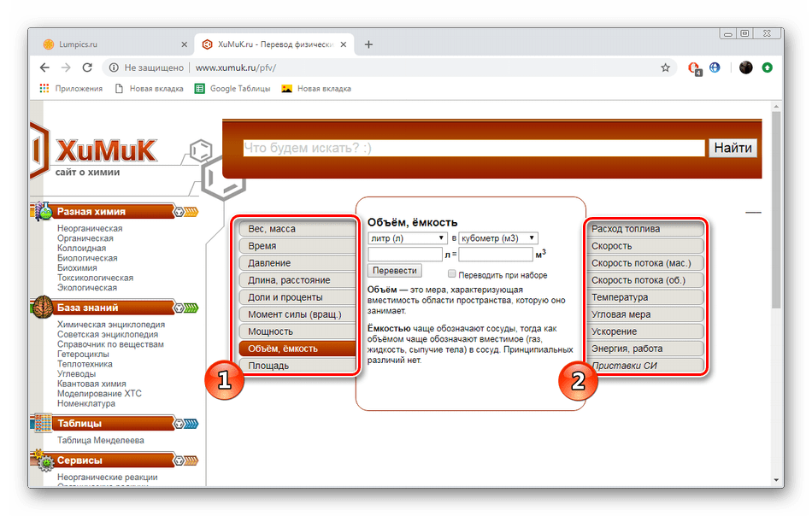Switch to the Lumpics.ru tab
The height and width of the screenshot is (516, 812).
tap(114, 44)
